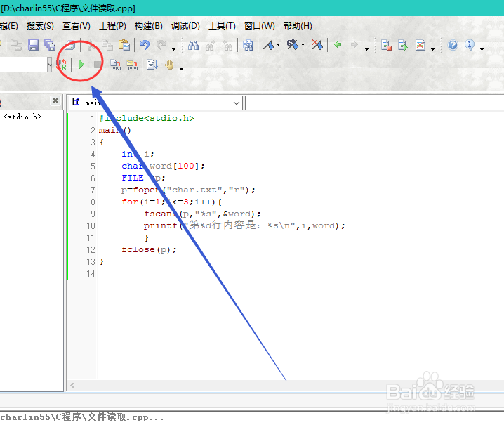Navigate forward with the gray right arrow
504x425 pixels.
click(x=354, y=45)
